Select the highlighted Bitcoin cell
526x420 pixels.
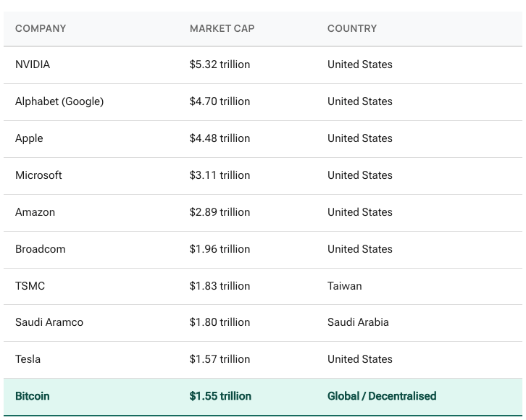click(x=33, y=396)
